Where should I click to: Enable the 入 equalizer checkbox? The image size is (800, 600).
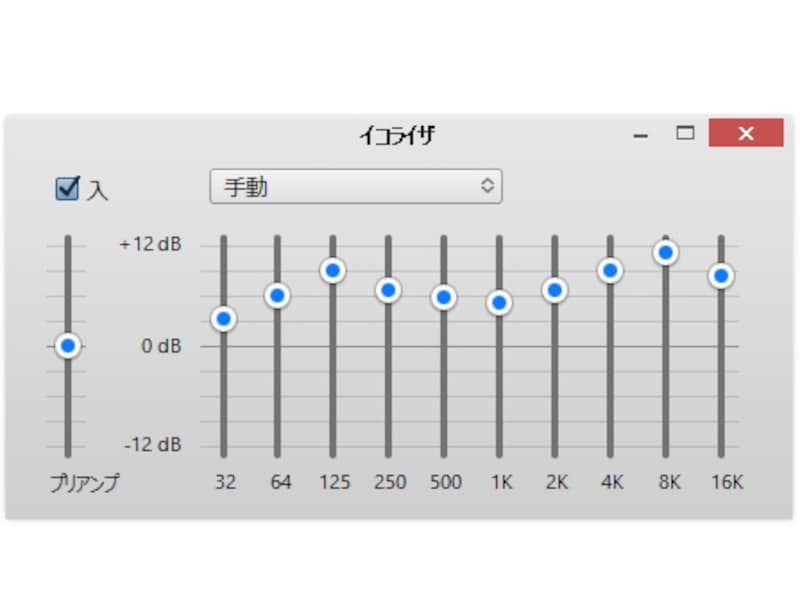coord(66,186)
